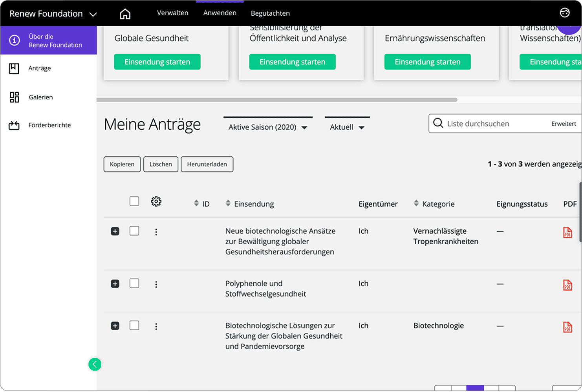This screenshot has height=392, width=582.
Task: Open the user account avatar icon
Action: (564, 13)
